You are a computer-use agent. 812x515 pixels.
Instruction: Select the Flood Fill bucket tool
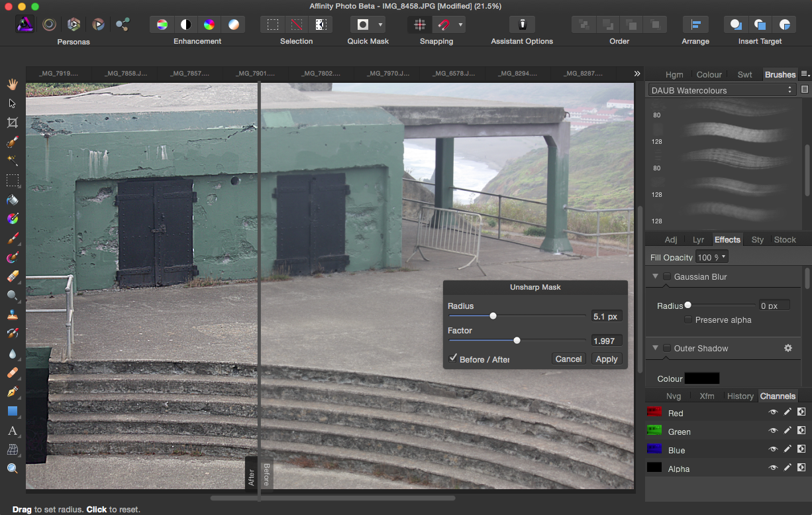(x=12, y=200)
